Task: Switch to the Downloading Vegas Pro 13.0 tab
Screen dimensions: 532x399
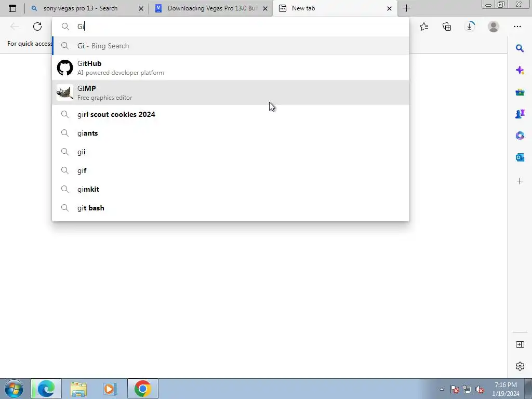Action: pyautogui.click(x=211, y=8)
